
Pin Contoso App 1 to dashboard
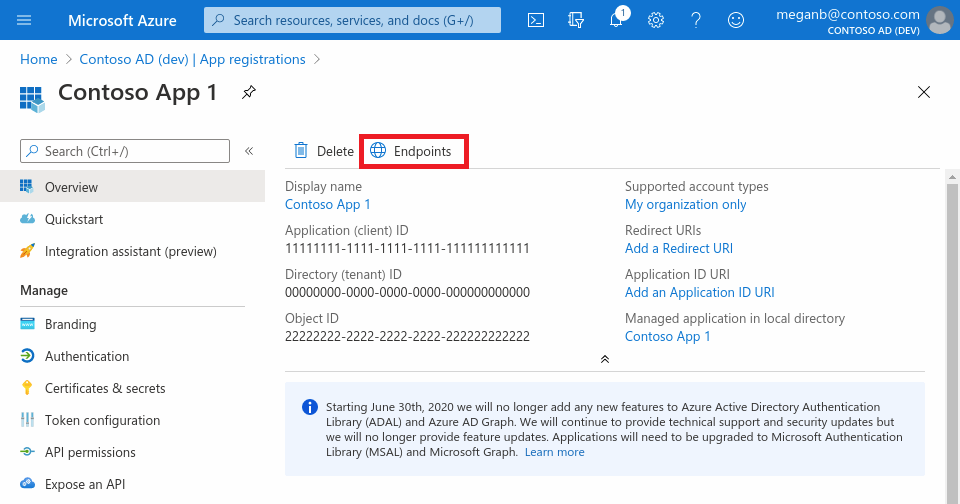[249, 92]
